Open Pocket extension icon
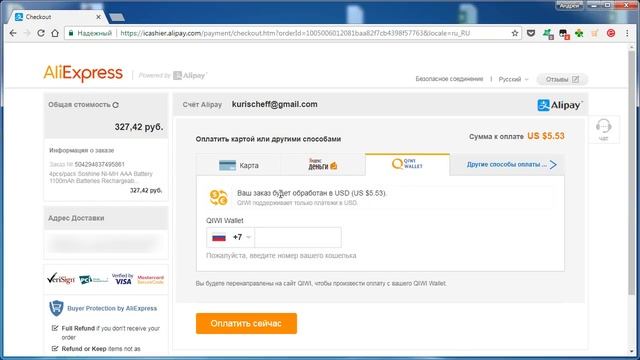This screenshot has width=640, height=360. click(531, 33)
